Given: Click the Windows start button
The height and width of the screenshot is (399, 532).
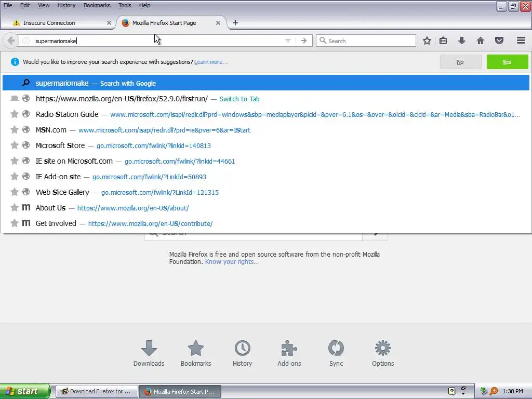Looking at the screenshot, I should (x=25, y=391).
